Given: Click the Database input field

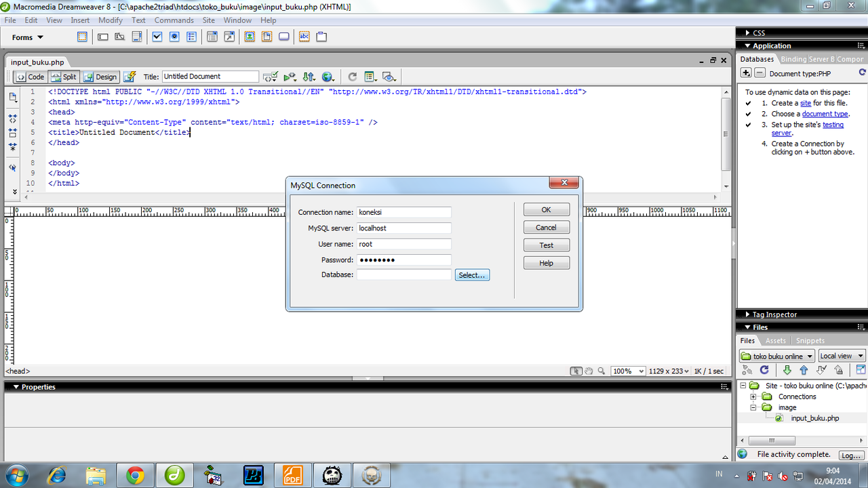Looking at the screenshot, I should pos(403,275).
